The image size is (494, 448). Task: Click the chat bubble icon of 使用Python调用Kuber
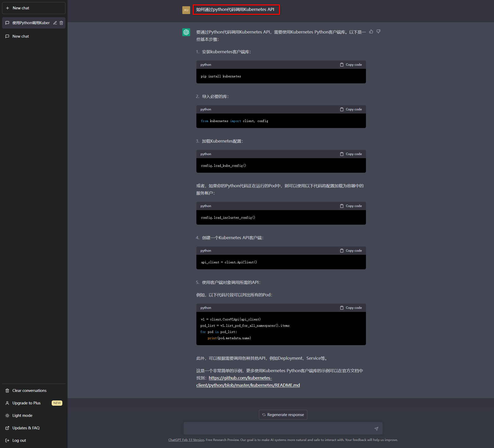pyautogui.click(x=7, y=23)
